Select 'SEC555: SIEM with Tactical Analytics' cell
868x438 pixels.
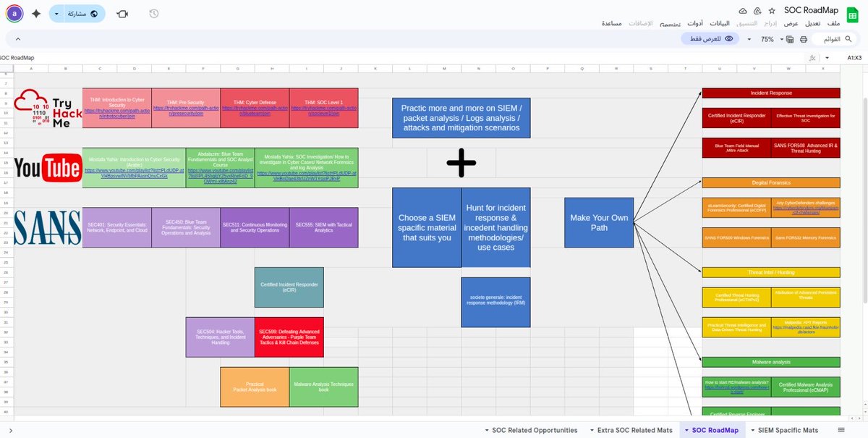pos(323,227)
